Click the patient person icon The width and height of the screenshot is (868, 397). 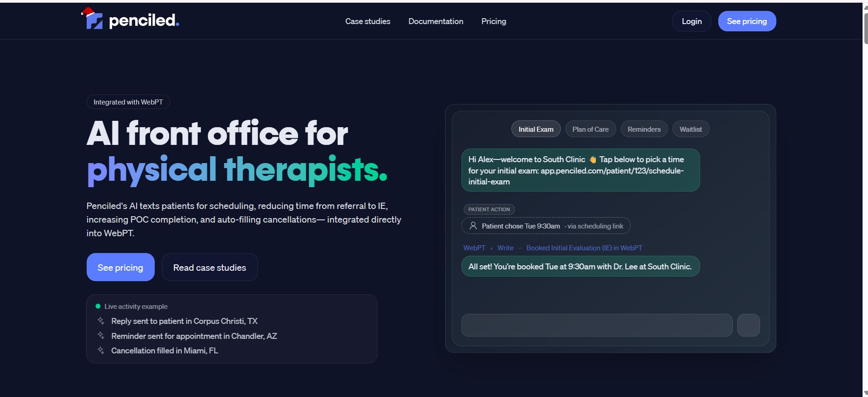(473, 226)
